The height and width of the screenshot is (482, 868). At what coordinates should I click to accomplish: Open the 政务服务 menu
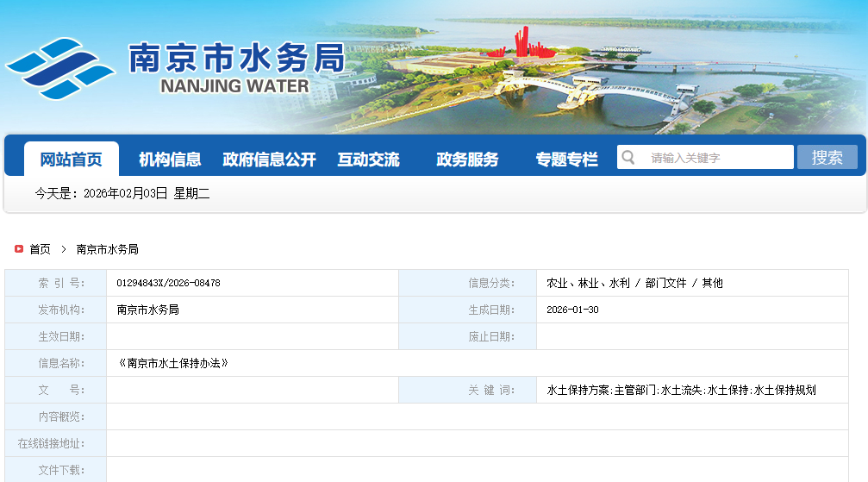468,160
